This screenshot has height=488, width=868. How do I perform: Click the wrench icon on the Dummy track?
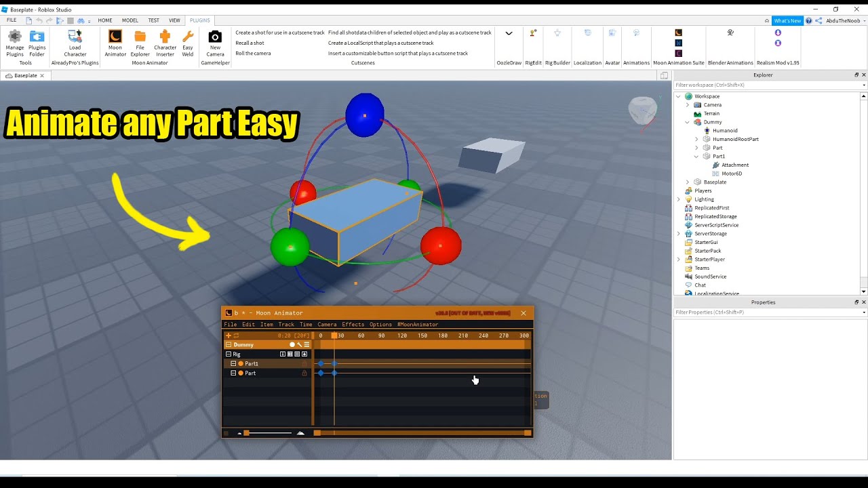[x=299, y=345]
